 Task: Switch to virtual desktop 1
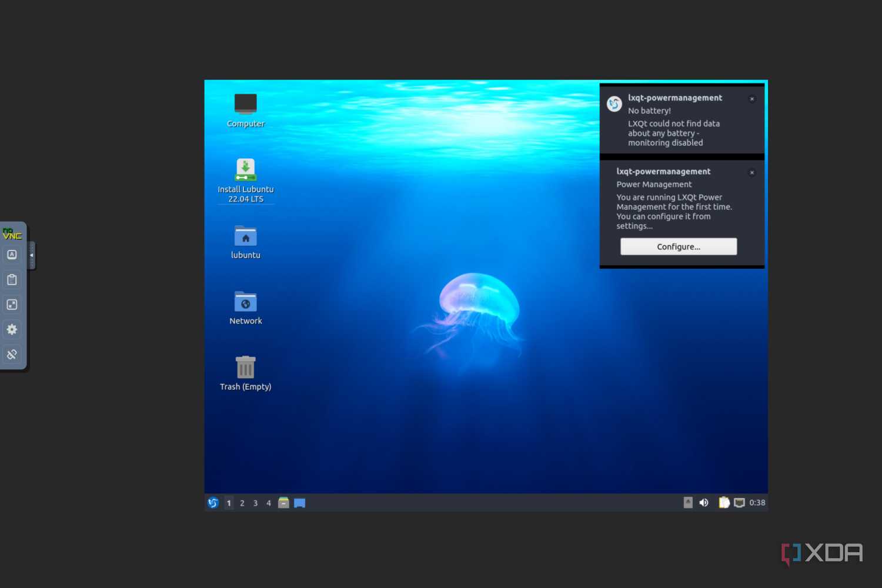pos(229,503)
